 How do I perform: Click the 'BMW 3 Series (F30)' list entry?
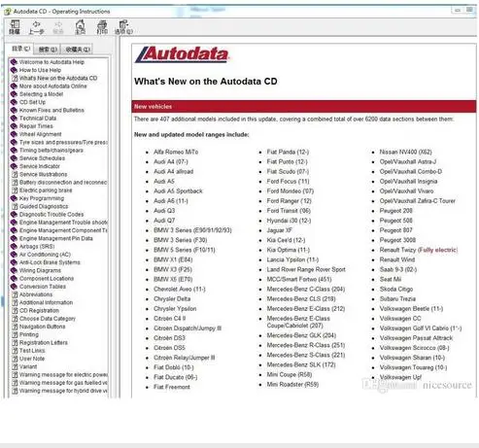[x=181, y=240]
